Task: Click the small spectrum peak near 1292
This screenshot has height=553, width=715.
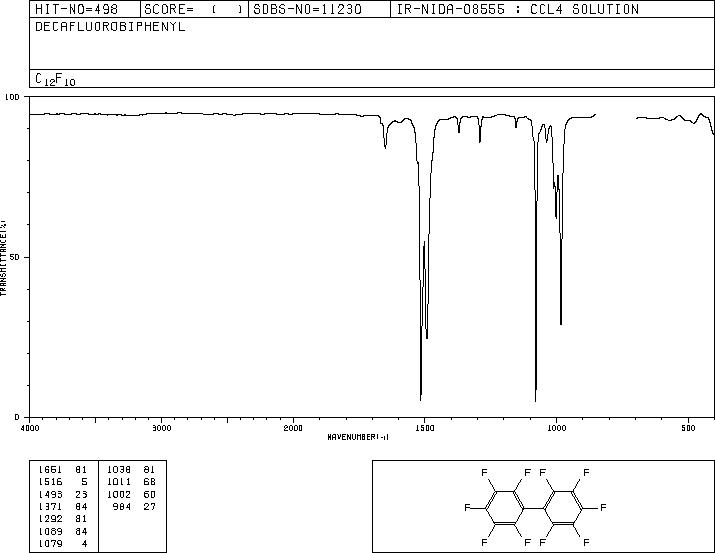Action: click(480, 141)
